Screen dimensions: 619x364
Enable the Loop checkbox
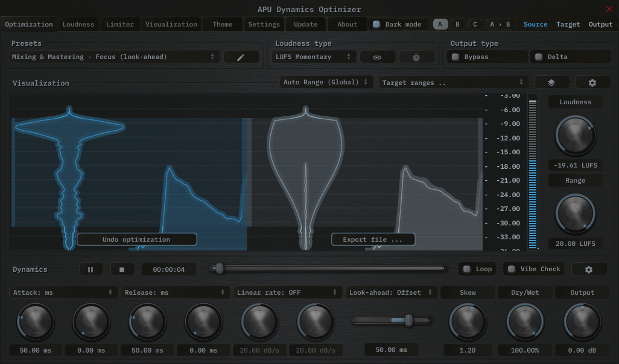point(467,269)
